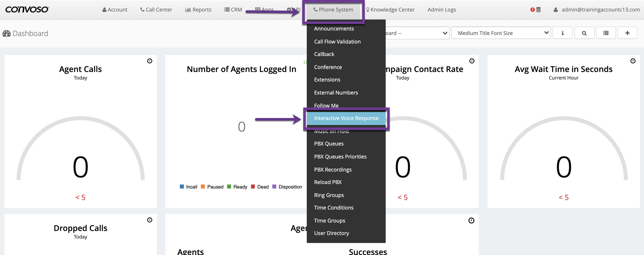Click the list view icon button
Viewport: 644px width, 255px height.
coord(606,33)
